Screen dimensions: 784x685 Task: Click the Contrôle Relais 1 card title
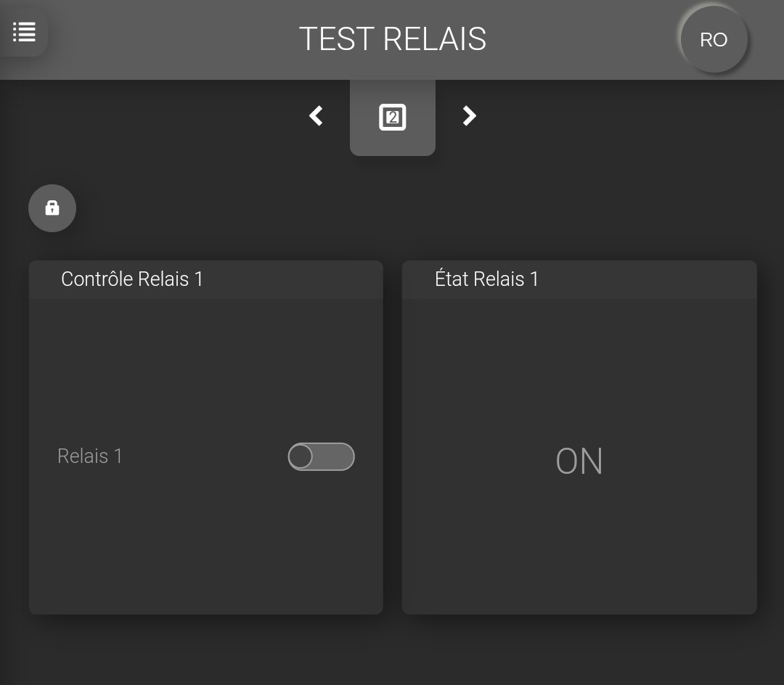pyautogui.click(x=132, y=279)
